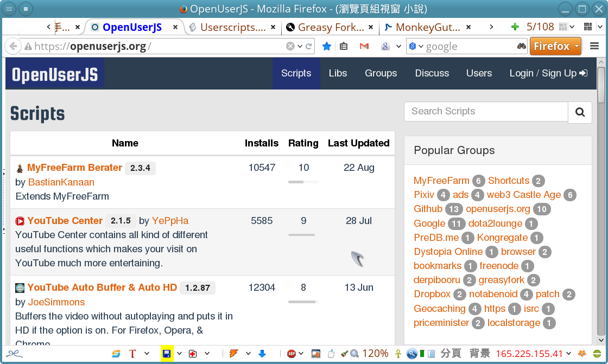Click the Search Scripts magnifier button

580,112
